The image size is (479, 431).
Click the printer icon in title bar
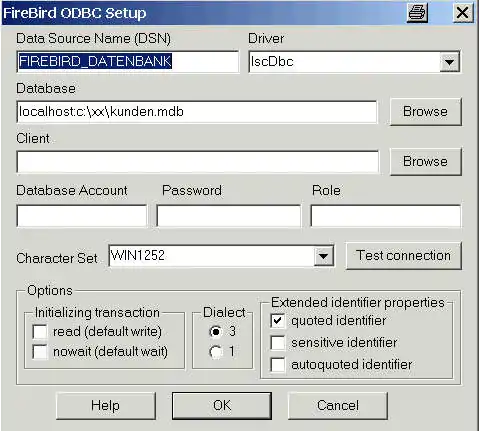tap(417, 13)
